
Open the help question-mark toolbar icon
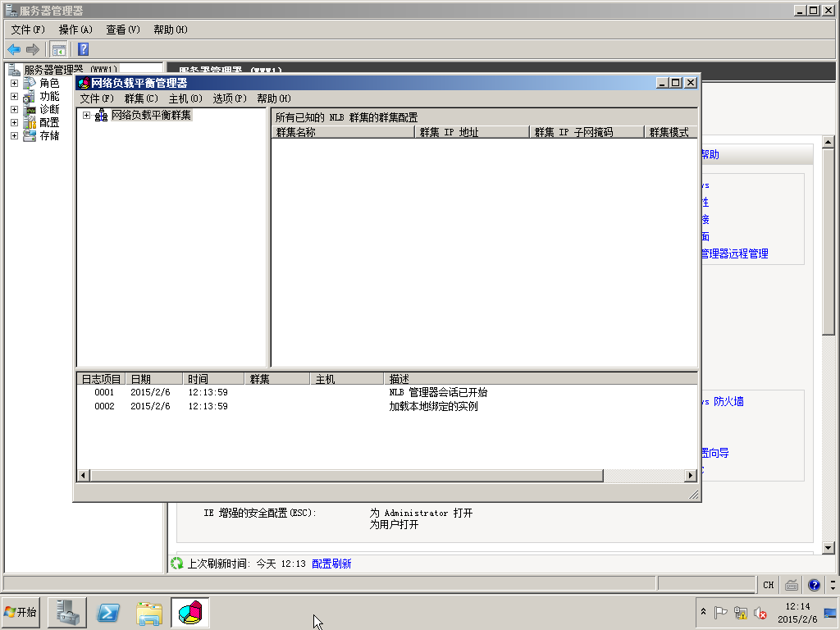[x=83, y=49]
